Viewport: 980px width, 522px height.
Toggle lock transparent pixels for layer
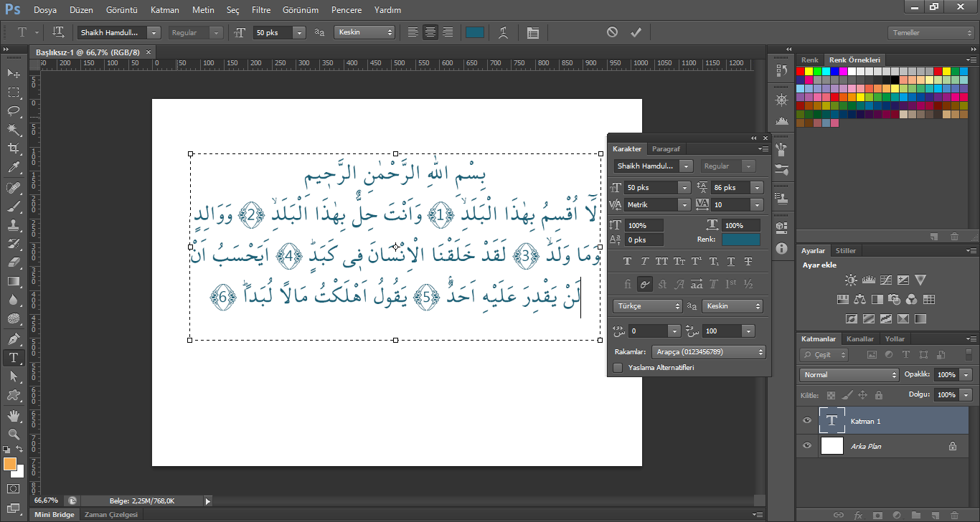point(831,395)
